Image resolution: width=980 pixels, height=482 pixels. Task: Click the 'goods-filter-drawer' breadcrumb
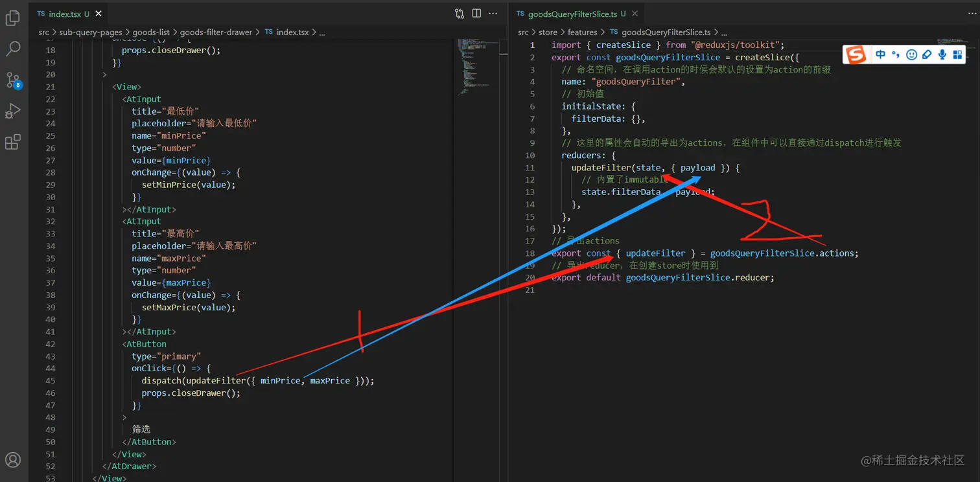(x=216, y=32)
